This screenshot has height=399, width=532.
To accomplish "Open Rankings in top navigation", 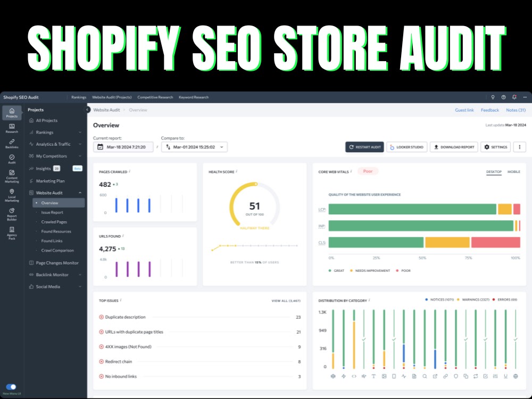I will click(x=79, y=97).
